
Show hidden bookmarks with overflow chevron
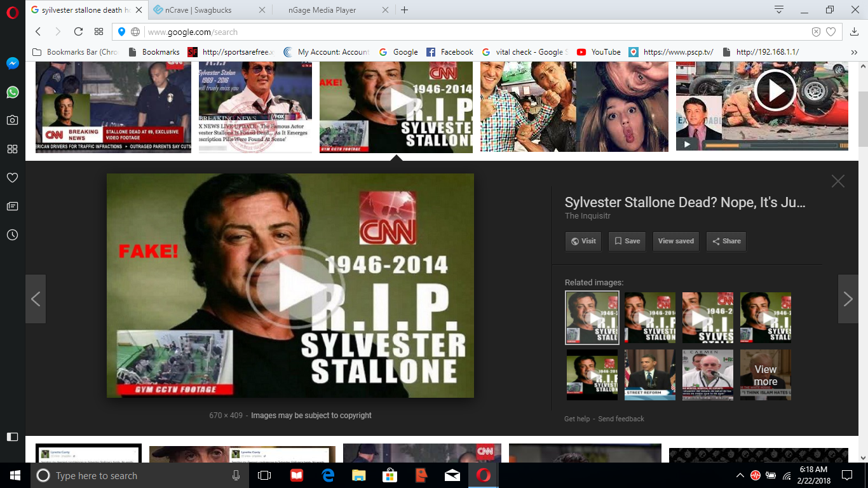[x=854, y=52]
